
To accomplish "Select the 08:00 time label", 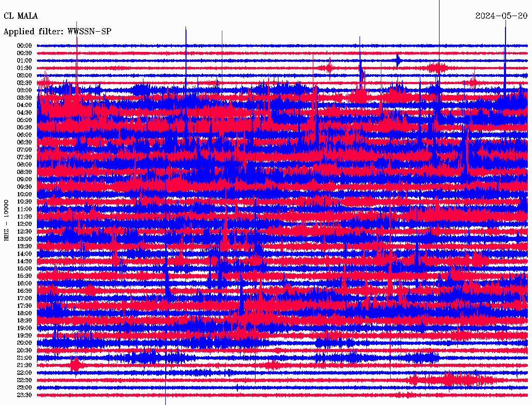I will pos(24,165).
